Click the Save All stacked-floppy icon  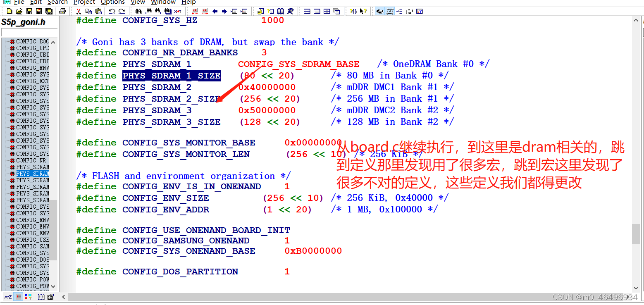click(49, 11)
